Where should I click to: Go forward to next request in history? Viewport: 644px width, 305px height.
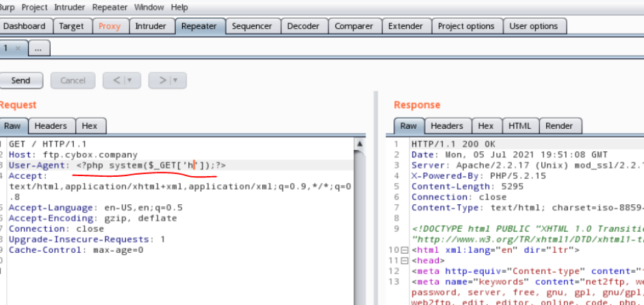point(163,81)
